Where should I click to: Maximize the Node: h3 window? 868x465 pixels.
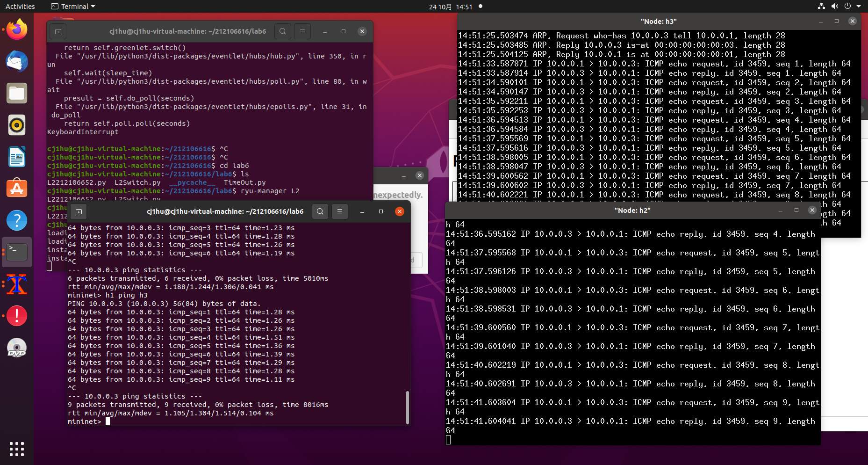point(837,21)
